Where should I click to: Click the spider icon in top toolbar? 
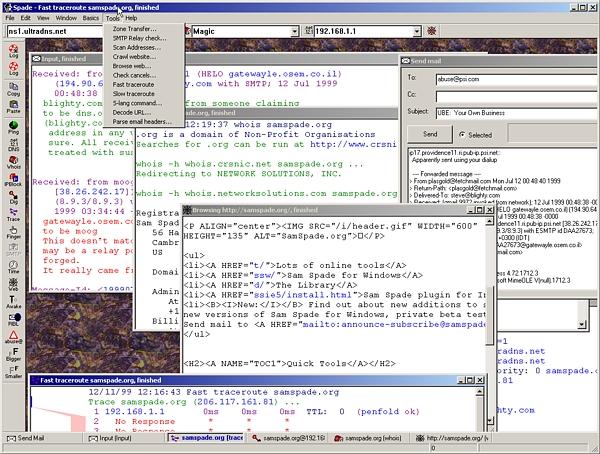(432, 31)
